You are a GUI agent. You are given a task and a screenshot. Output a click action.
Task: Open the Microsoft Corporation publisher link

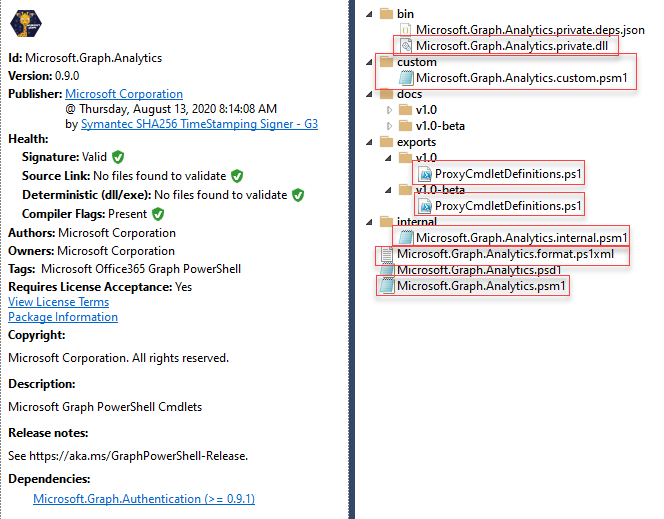pyautogui.click(x=124, y=94)
